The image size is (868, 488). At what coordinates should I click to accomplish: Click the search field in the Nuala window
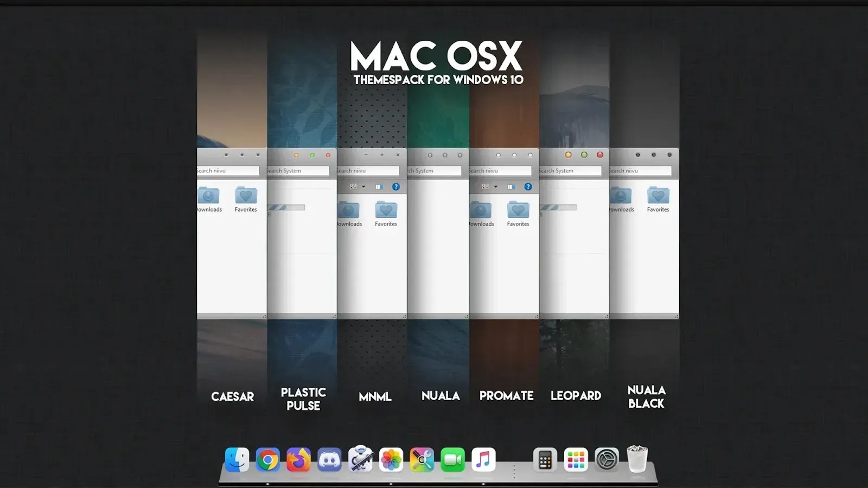(435, 171)
